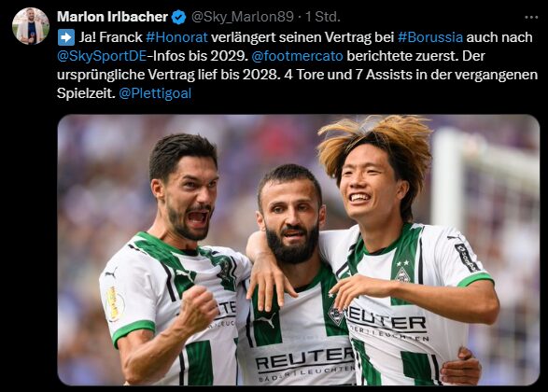Open the attached players celebration photo
The height and width of the screenshot is (392, 548).
299,250
